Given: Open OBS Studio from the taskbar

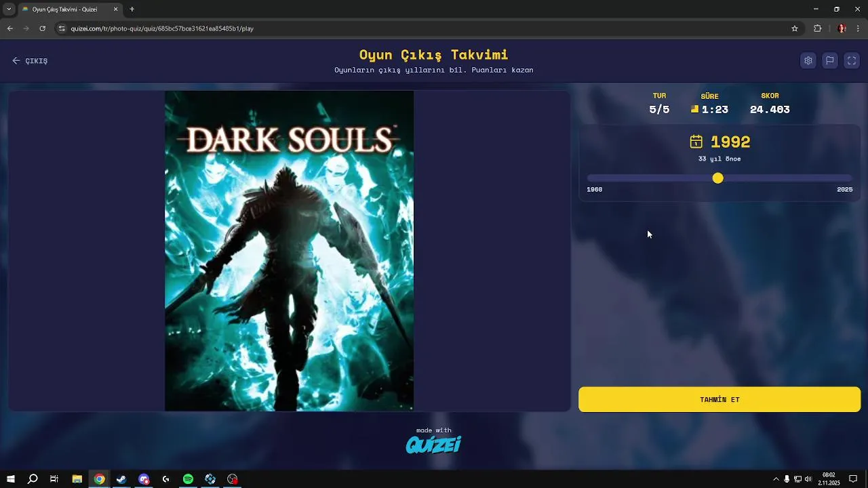Looking at the screenshot, I should (x=233, y=479).
